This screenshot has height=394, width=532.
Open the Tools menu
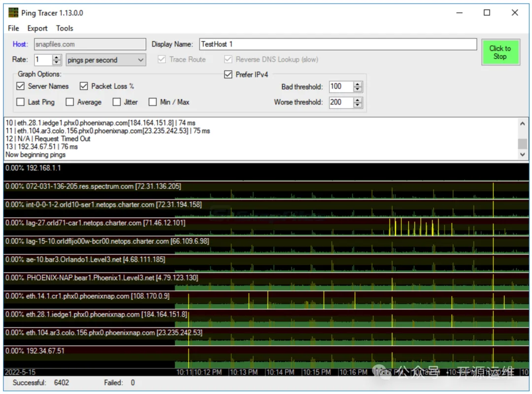pyautogui.click(x=65, y=28)
